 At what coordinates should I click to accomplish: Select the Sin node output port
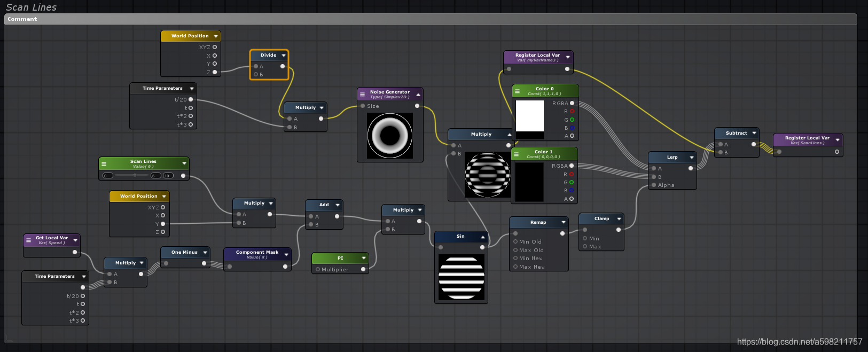point(482,247)
